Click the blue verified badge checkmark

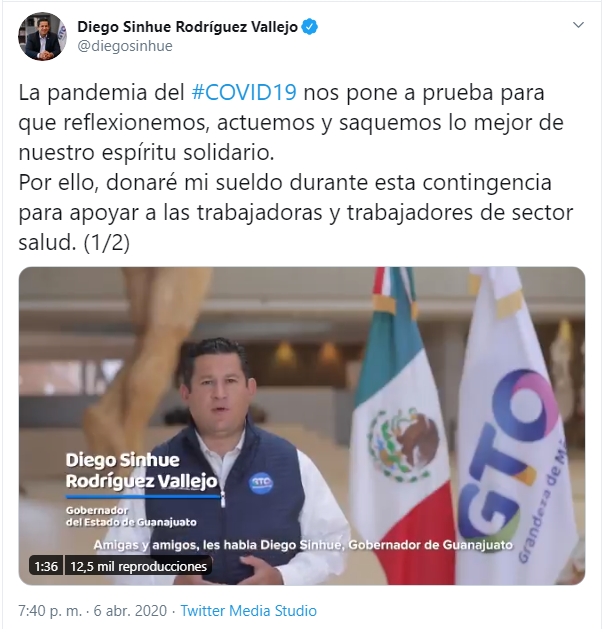point(309,27)
